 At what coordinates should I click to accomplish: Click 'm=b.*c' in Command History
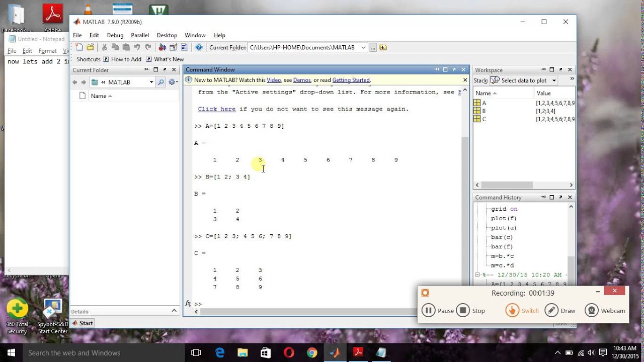pos(502,256)
